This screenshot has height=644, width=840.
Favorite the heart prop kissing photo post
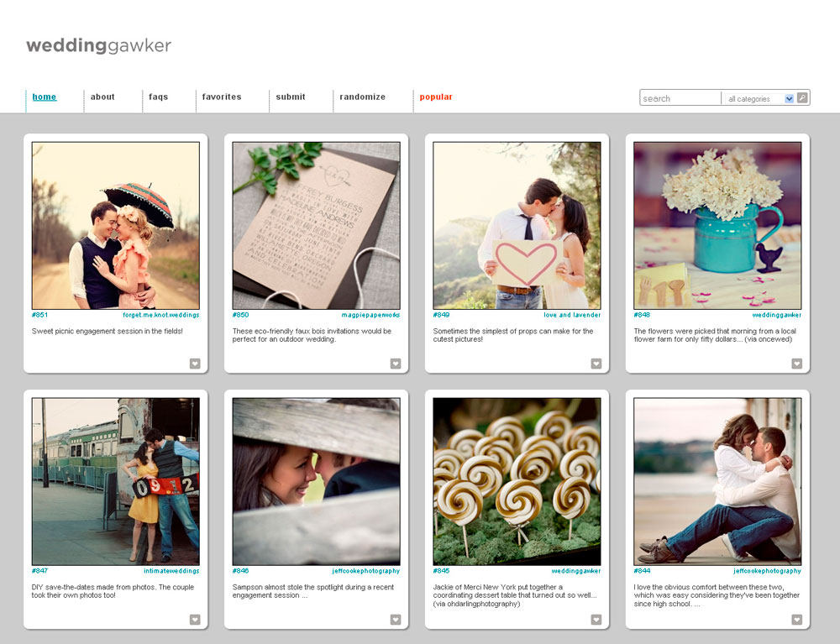point(596,364)
